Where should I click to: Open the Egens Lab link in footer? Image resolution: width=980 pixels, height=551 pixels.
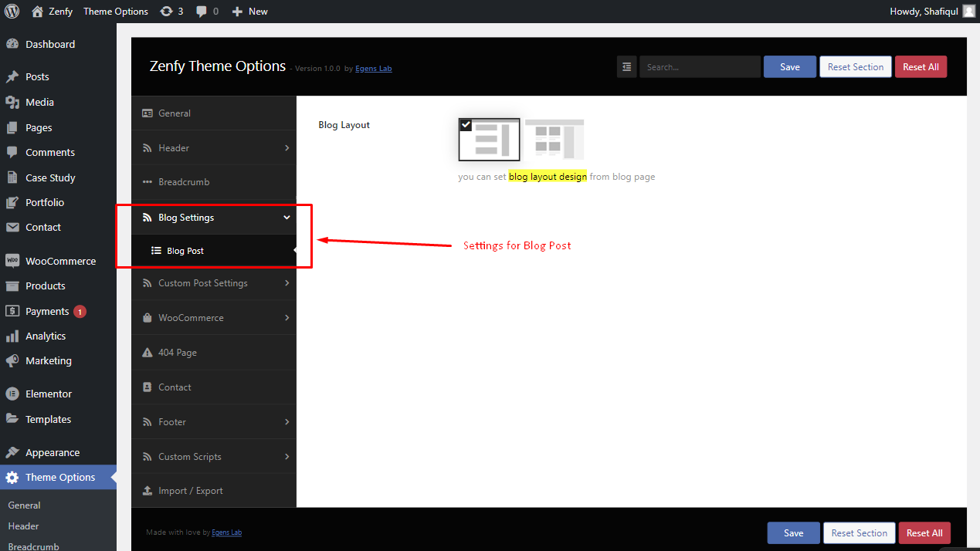coord(226,532)
